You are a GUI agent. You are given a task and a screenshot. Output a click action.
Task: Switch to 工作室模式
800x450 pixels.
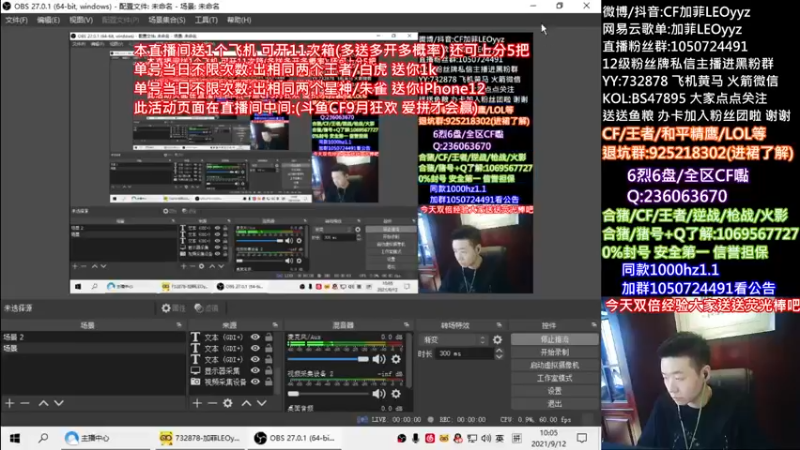point(555,378)
